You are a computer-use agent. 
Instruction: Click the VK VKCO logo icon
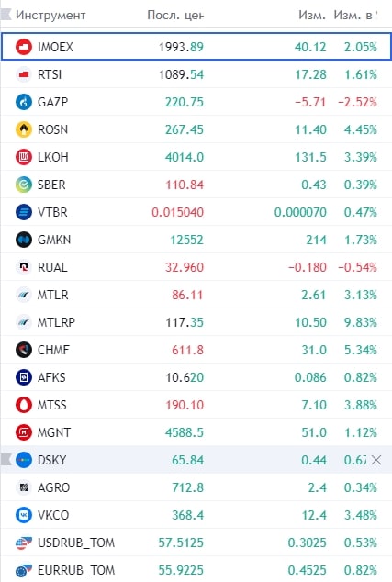[x=24, y=515]
